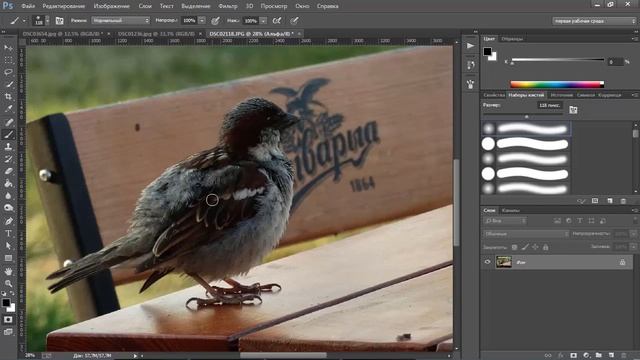Open the Brush panel icon in dock
640x360 pixels.
coord(471,84)
